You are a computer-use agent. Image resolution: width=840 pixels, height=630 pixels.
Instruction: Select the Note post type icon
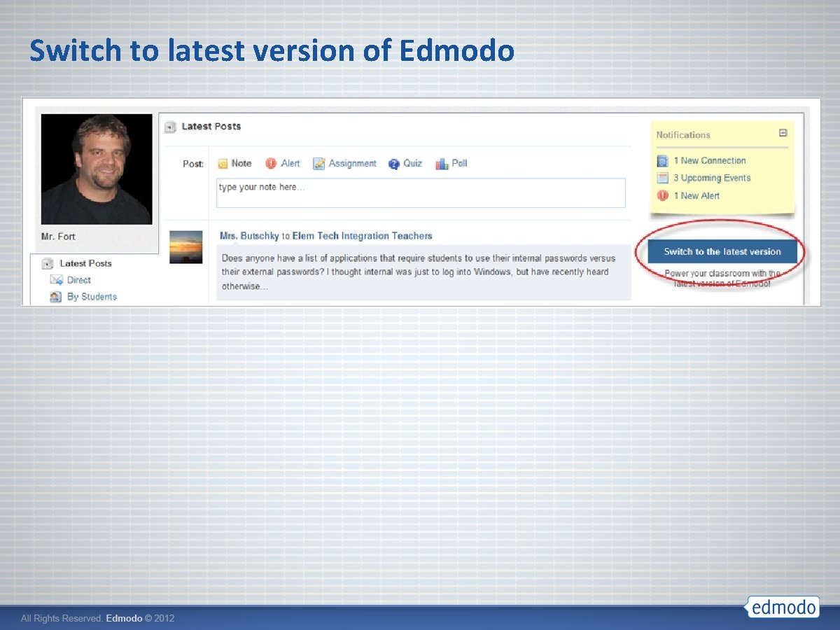(223, 163)
